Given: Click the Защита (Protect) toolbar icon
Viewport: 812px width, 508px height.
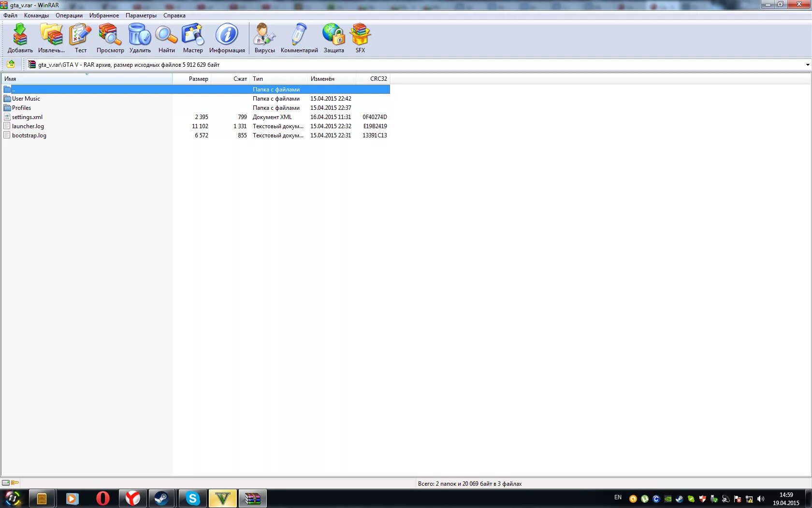Looking at the screenshot, I should click(x=333, y=38).
